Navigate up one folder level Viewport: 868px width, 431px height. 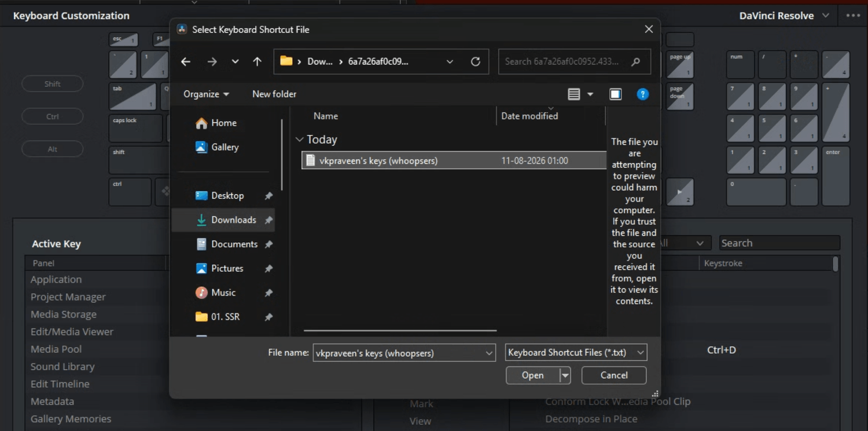point(258,61)
